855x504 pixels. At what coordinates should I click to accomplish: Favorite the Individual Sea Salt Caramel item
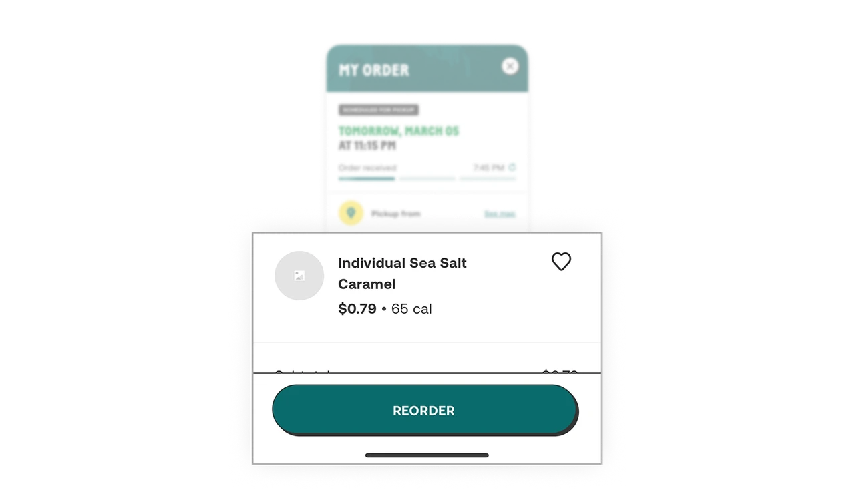[561, 262]
